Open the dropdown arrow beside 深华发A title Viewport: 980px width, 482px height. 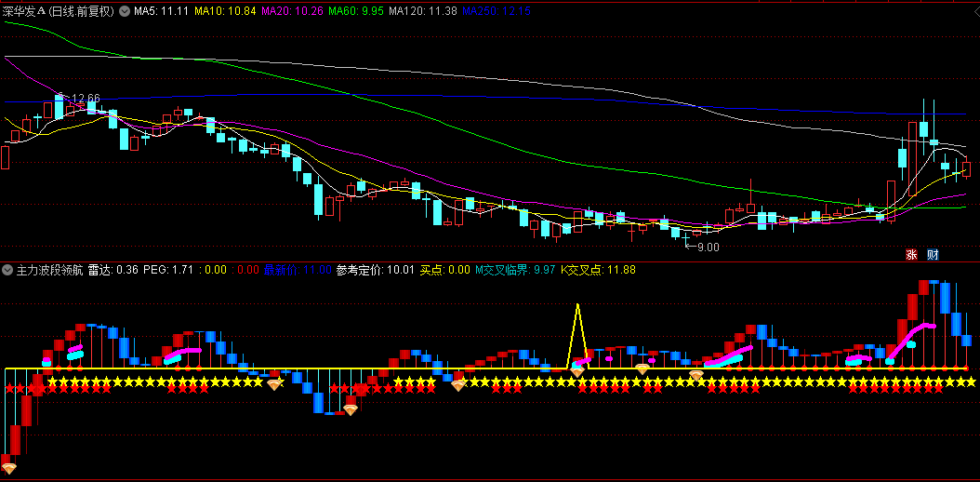point(125,10)
